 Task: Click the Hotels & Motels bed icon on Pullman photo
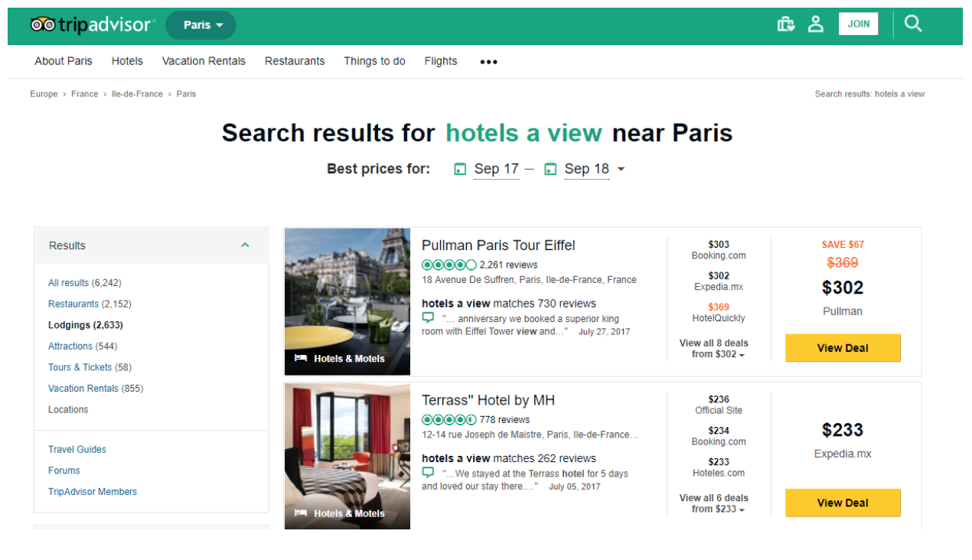pyautogui.click(x=301, y=358)
